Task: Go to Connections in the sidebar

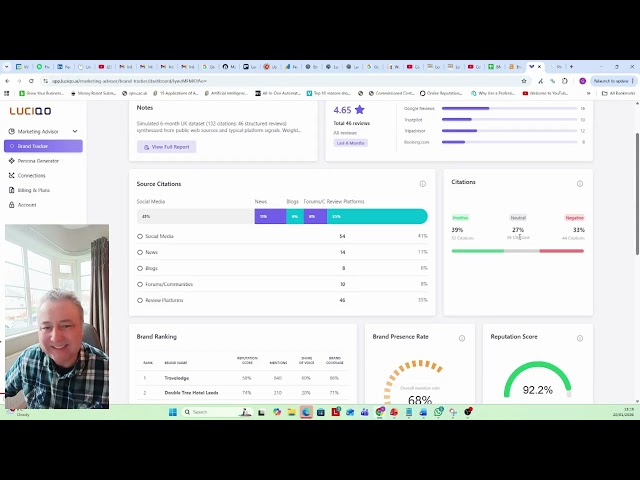Action: coord(31,176)
